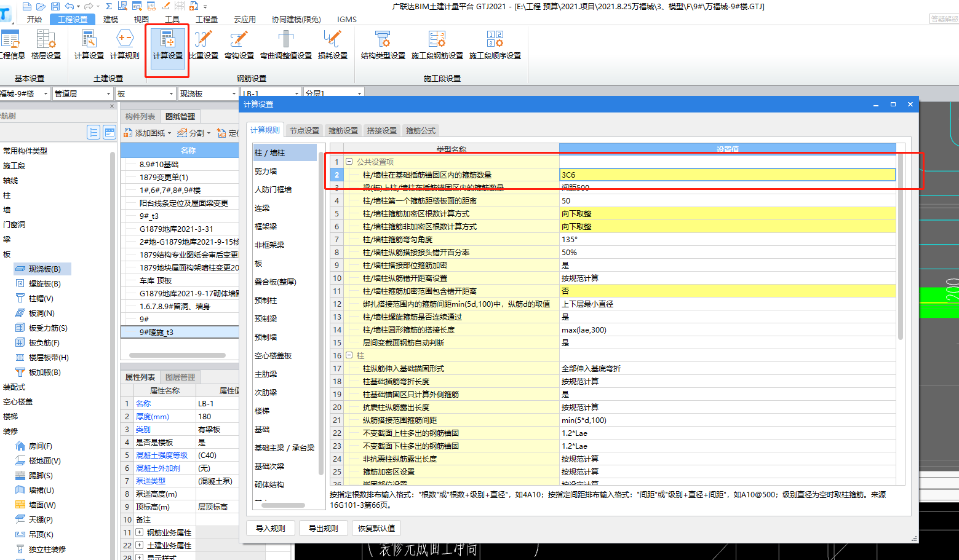Select 框架梁 in the category list

pyautogui.click(x=266, y=226)
